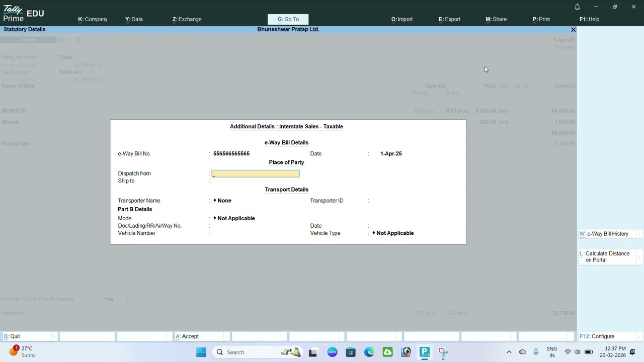Click the green app icon on the taskbar
Viewport: 644px width, 362px height.
388,352
